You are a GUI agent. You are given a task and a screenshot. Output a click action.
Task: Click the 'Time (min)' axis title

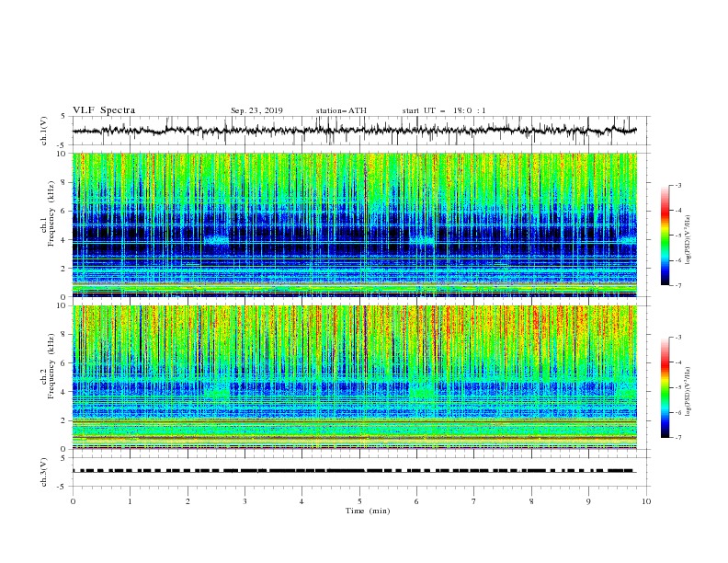pyautogui.click(x=368, y=511)
